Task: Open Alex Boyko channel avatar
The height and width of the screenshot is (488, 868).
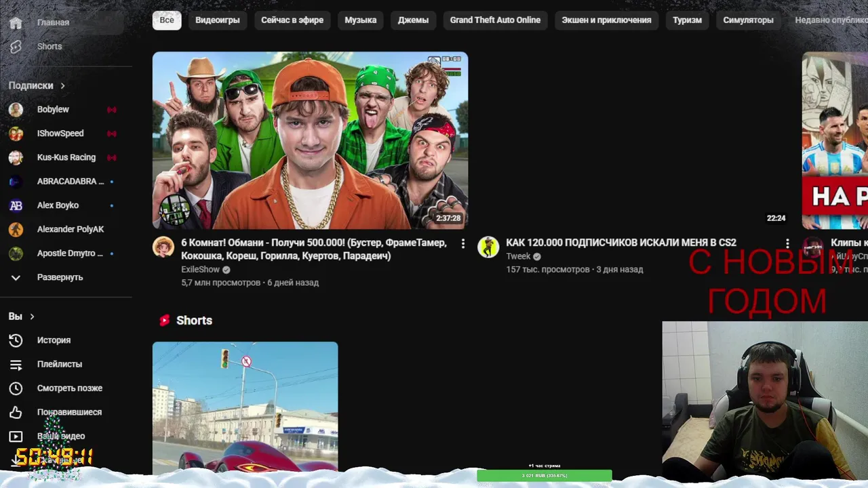Action: [16, 205]
